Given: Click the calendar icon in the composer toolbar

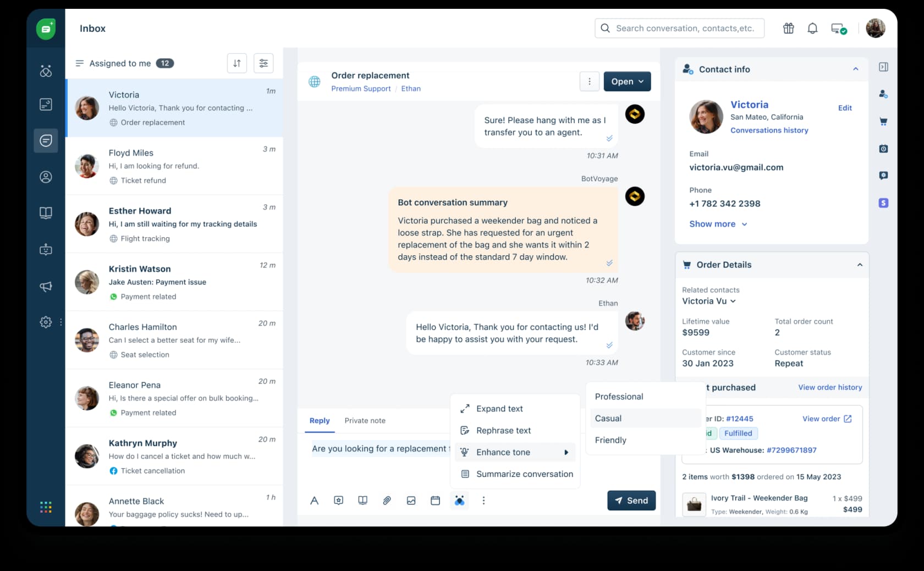Looking at the screenshot, I should coord(435,501).
